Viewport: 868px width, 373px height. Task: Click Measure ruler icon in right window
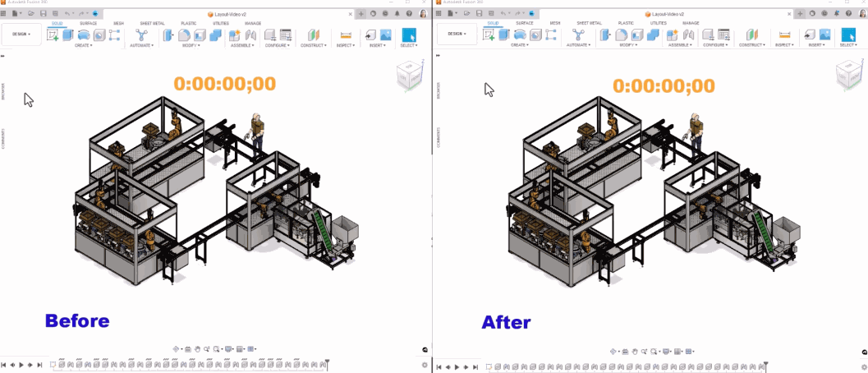[784, 35]
